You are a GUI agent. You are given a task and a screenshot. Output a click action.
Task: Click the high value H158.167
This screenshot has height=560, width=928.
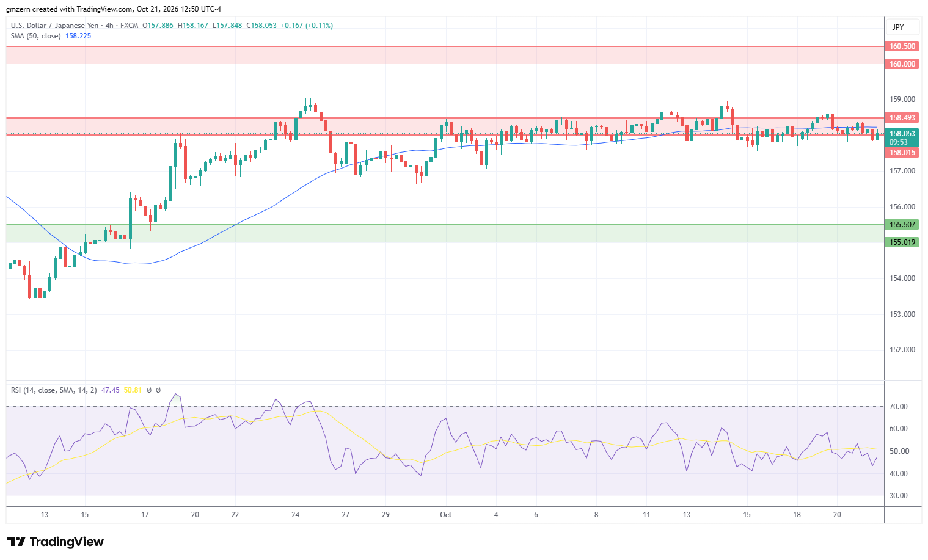(192, 26)
